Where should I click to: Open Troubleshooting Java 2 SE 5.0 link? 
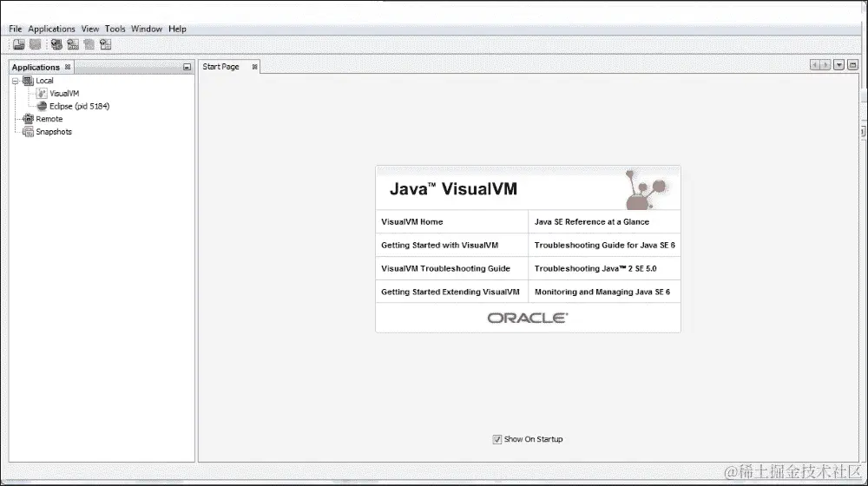tap(595, 268)
